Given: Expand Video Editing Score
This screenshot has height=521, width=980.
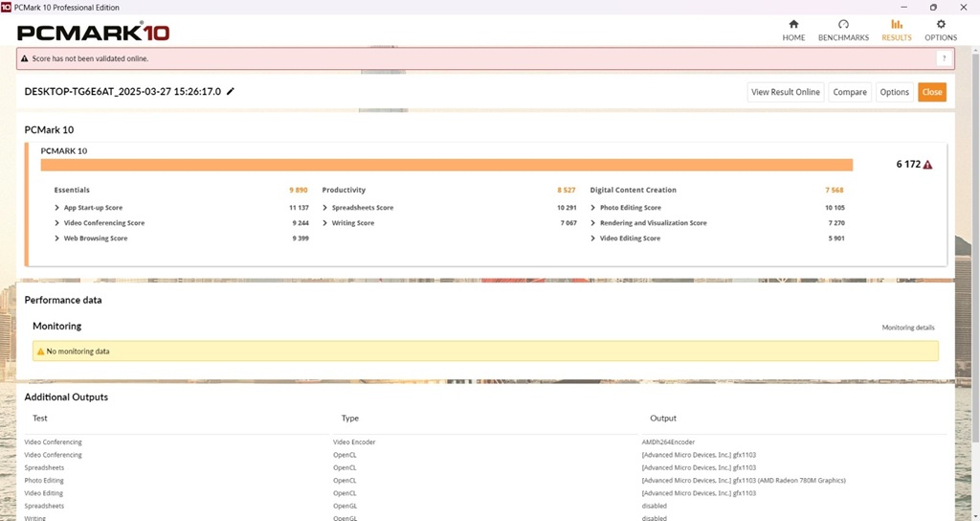Looking at the screenshot, I should tap(593, 238).
